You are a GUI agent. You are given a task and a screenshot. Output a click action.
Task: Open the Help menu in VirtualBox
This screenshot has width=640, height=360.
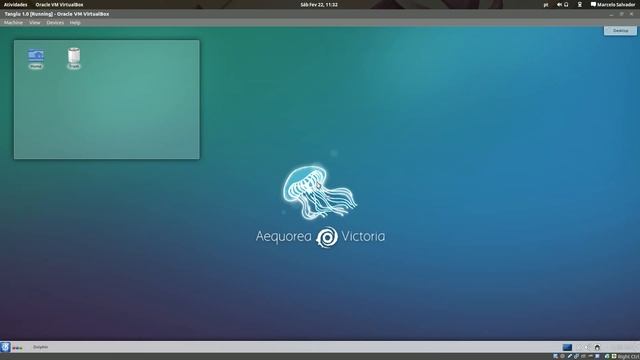[75, 23]
